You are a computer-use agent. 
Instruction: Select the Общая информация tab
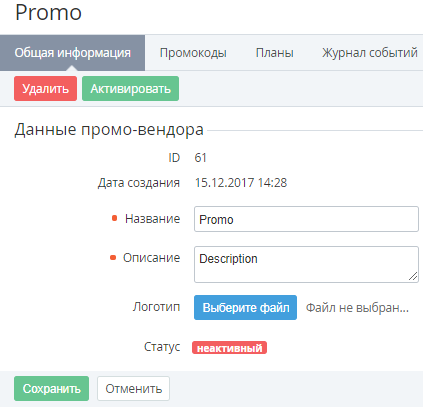click(72, 53)
